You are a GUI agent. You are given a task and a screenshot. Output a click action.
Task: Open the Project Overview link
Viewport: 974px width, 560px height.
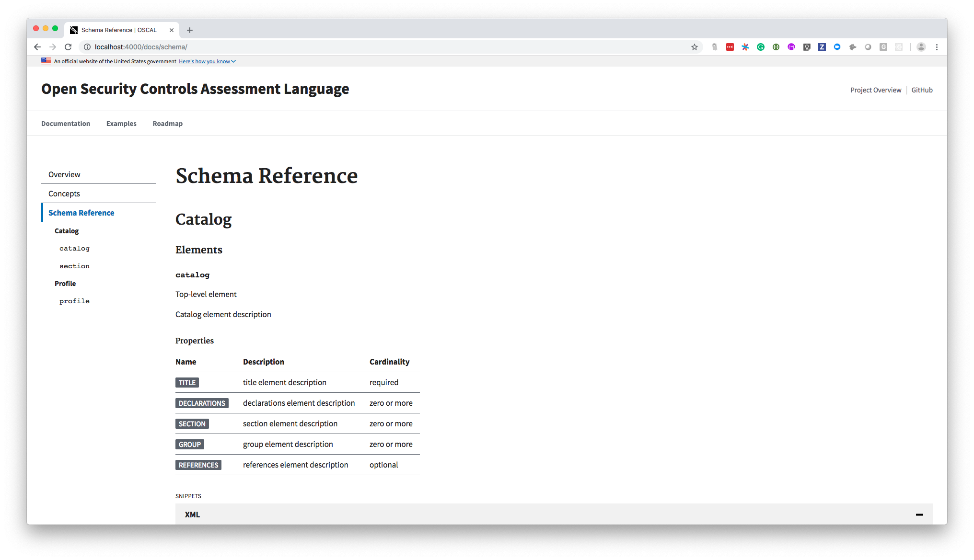[x=875, y=90]
